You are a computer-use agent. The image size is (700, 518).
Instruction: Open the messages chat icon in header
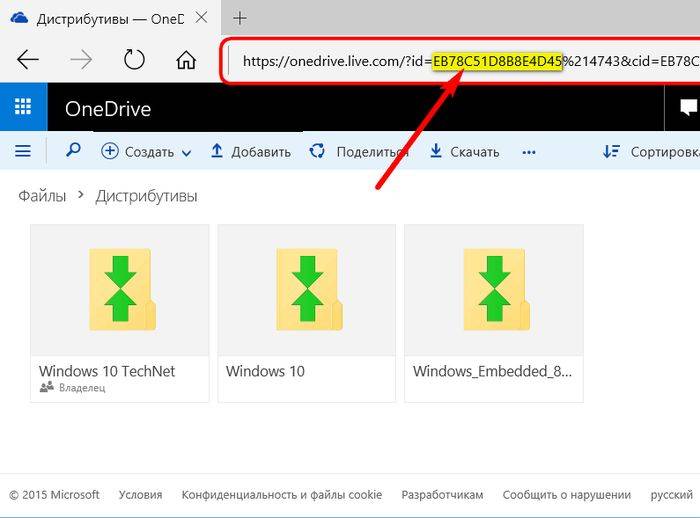click(688, 108)
